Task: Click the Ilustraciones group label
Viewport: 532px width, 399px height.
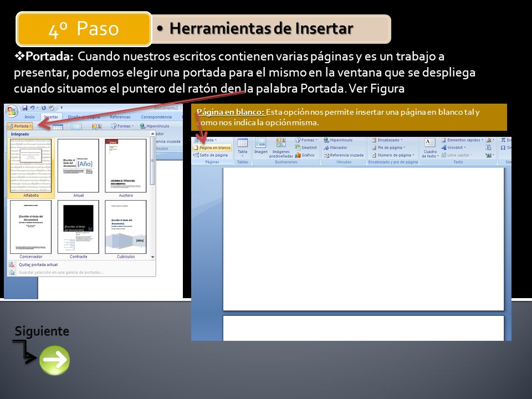Action: (286, 162)
